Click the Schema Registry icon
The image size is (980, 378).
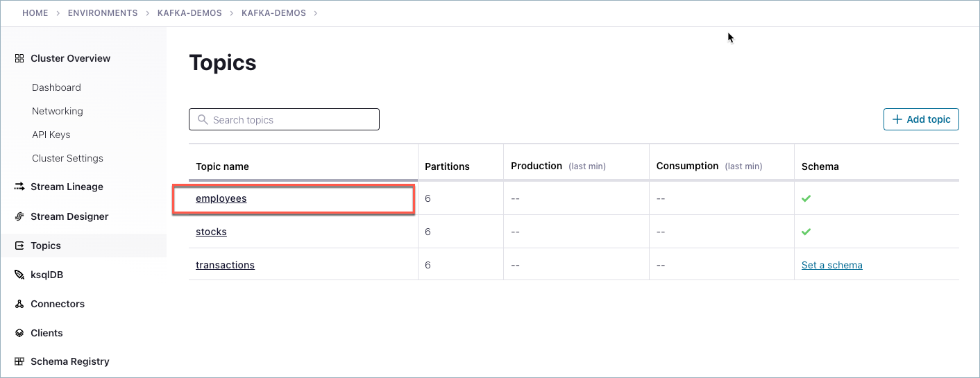click(19, 361)
